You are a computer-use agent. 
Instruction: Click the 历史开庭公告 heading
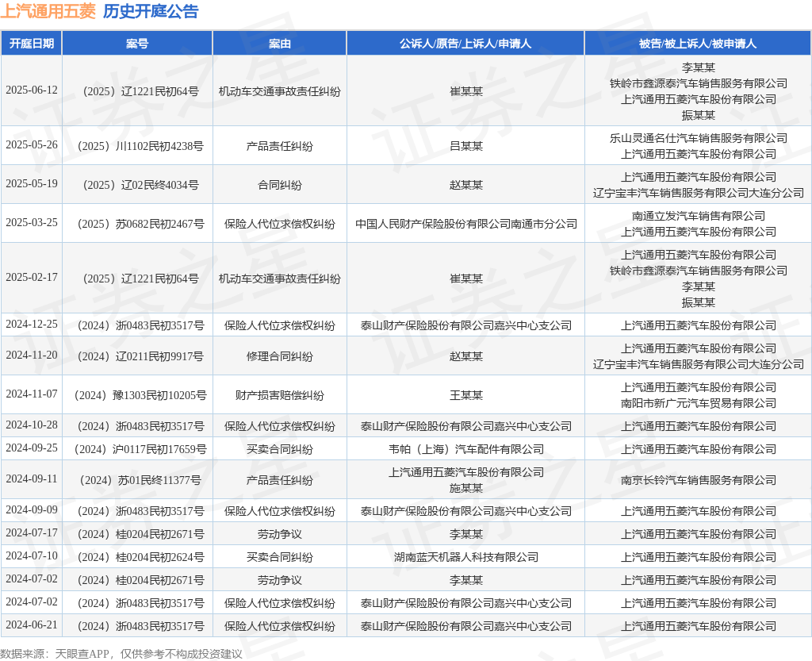click(151, 11)
